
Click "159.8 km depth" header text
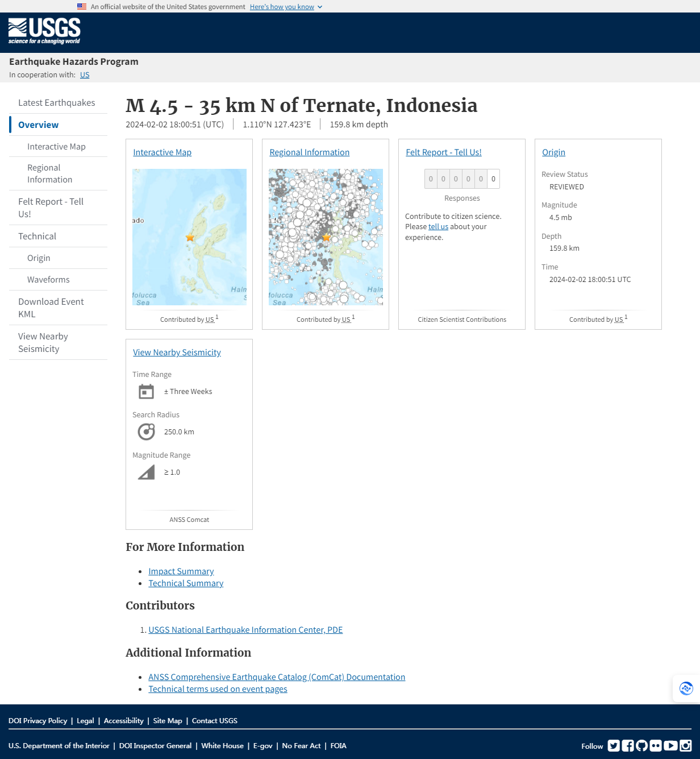359,125
